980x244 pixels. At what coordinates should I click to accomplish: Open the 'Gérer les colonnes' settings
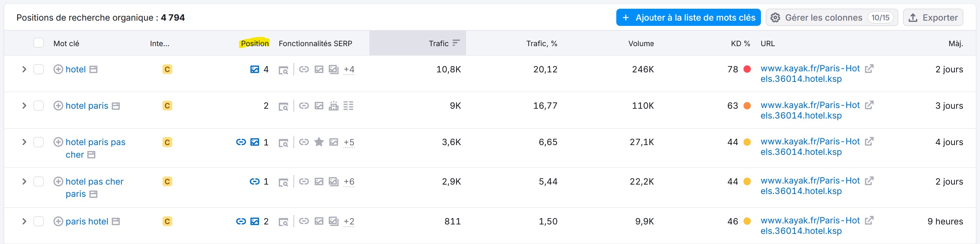coord(831,17)
